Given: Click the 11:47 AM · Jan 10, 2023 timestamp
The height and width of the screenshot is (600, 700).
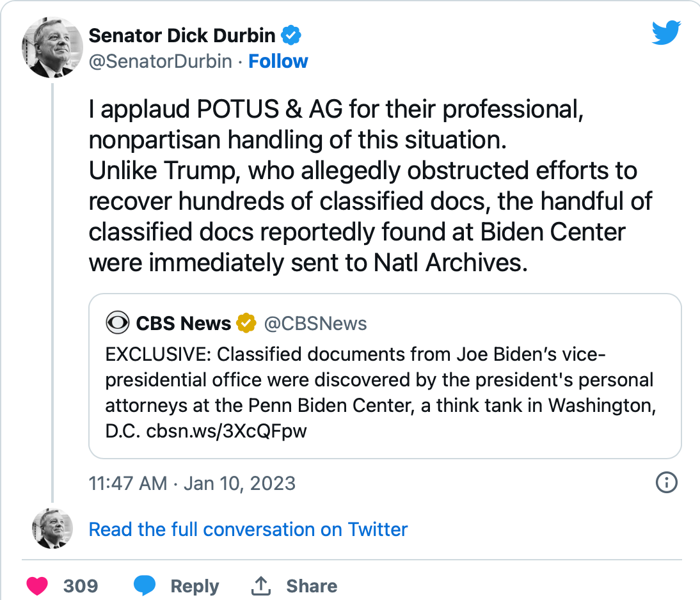Looking at the screenshot, I should (192, 482).
